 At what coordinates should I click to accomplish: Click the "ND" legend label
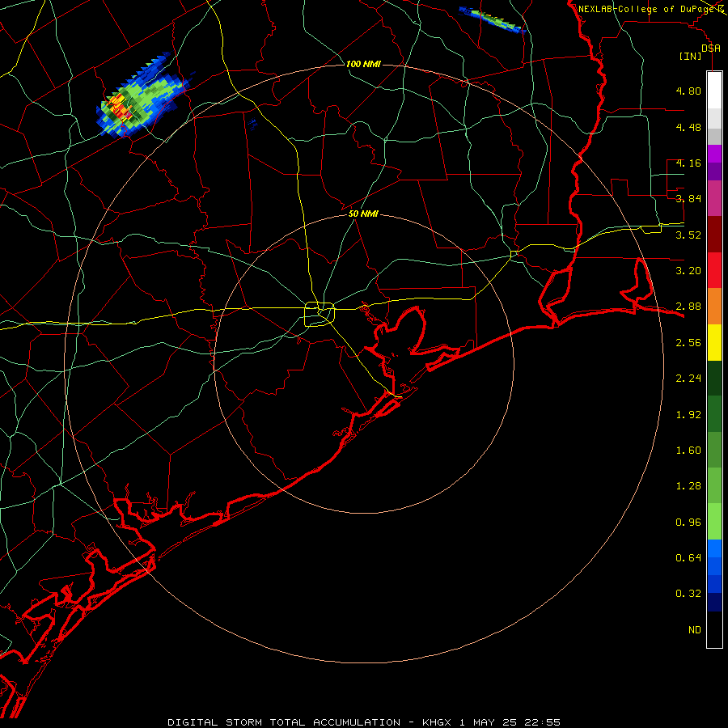(695, 630)
